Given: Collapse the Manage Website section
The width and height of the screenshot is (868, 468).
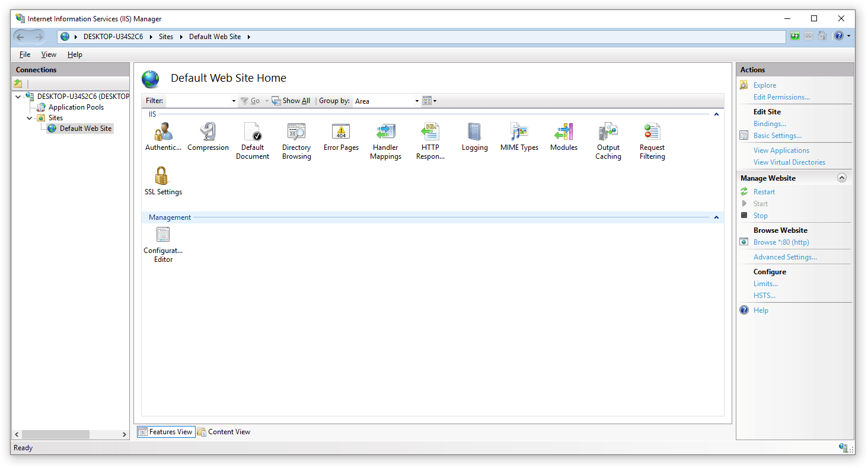Looking at the screenshot, I should (x=842, y=178).
